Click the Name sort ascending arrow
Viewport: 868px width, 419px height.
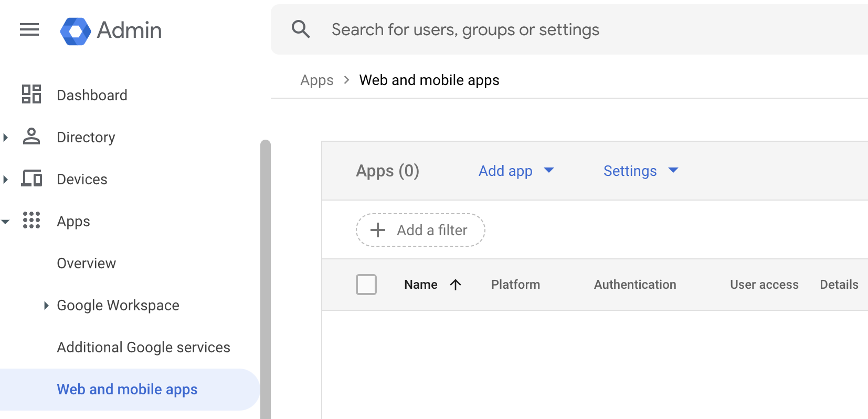[x=456, y=285]
